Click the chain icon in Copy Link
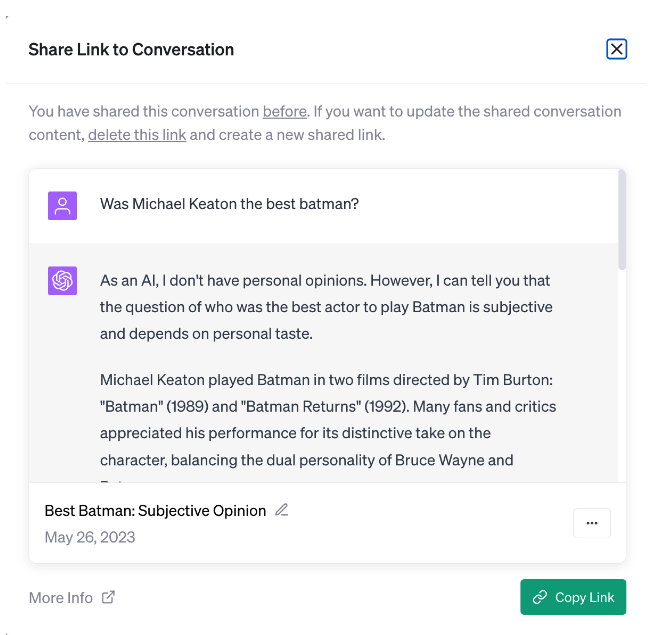This screenshot has height=635, width=659. [540, 597]
